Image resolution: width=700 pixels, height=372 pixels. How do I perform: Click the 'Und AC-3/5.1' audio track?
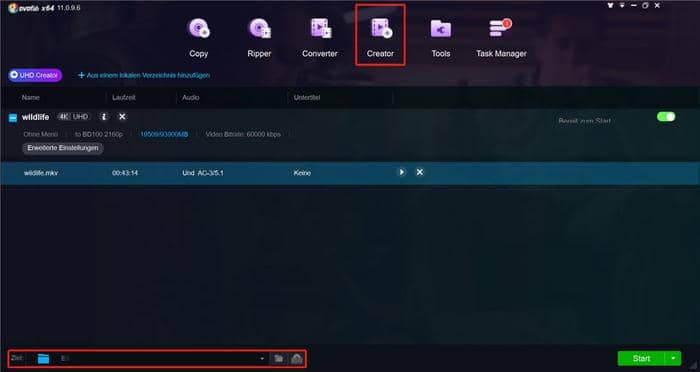click(203, 173)
